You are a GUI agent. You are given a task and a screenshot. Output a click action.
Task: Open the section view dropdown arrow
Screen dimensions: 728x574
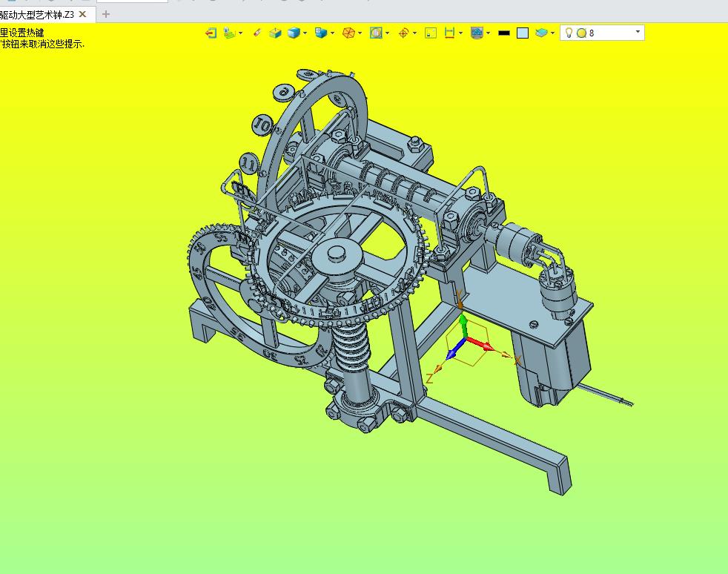(x=387, y=33)
